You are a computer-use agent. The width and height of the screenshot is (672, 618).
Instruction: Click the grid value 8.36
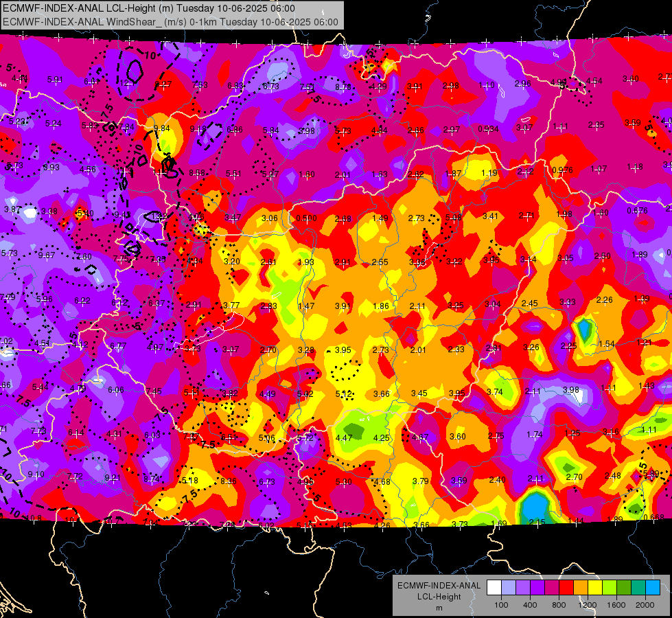(x=229, y=481)
